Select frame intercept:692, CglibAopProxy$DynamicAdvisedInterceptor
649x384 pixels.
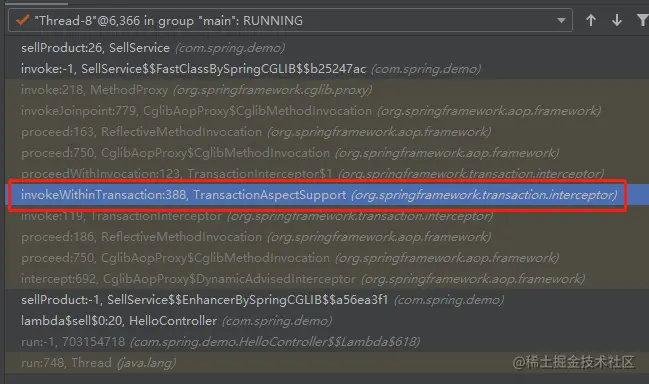tap(327, 279)
